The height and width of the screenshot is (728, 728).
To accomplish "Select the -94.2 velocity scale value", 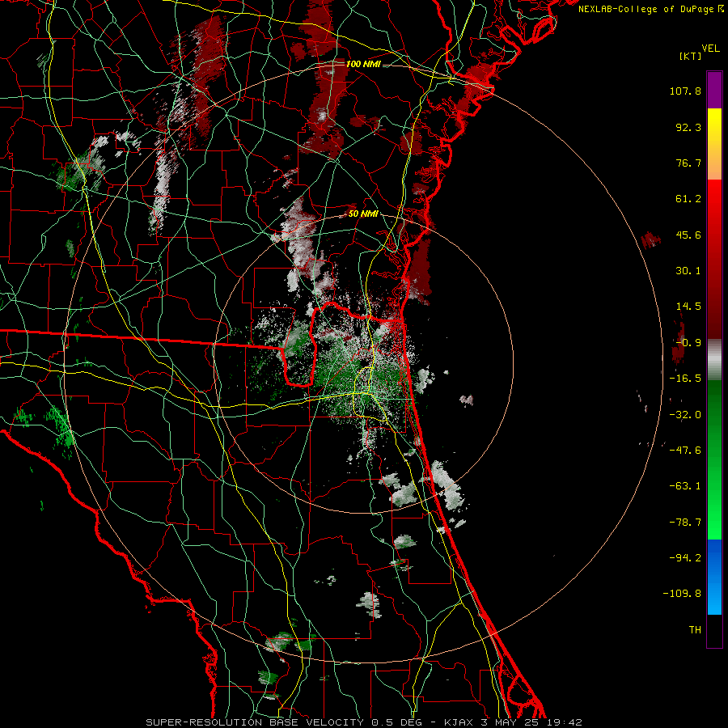I will (685, 558).
